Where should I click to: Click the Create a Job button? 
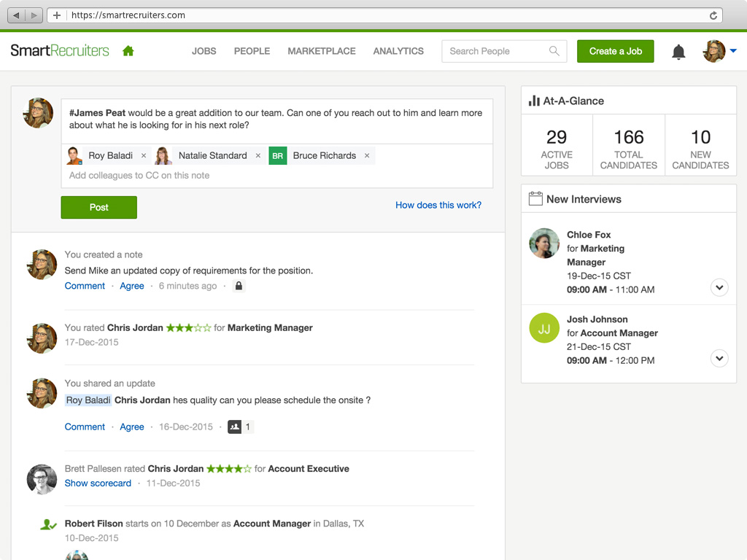pos(616,52)
